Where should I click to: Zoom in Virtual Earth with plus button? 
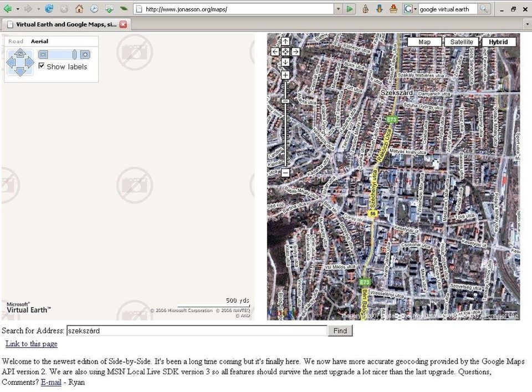(85, 54)
